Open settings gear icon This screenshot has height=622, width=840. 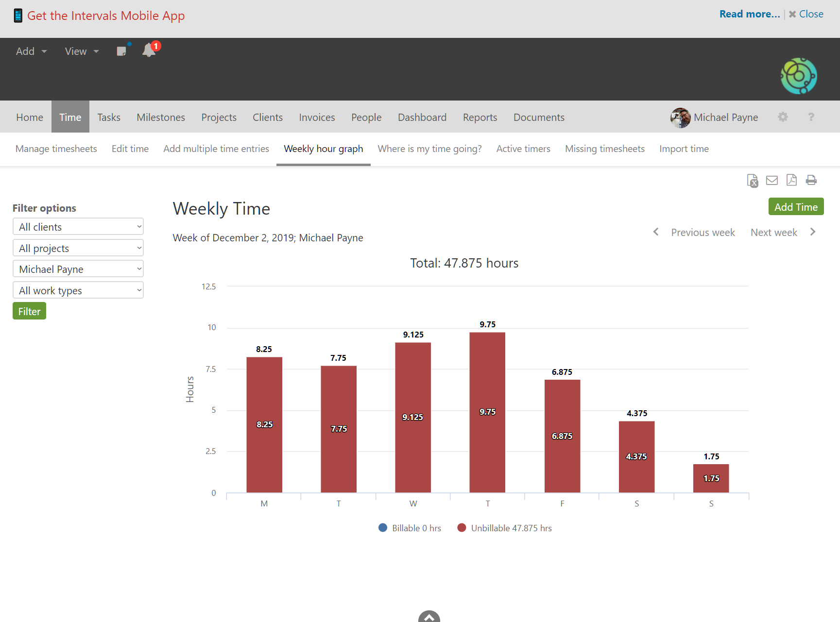click(x=782, y=117)
